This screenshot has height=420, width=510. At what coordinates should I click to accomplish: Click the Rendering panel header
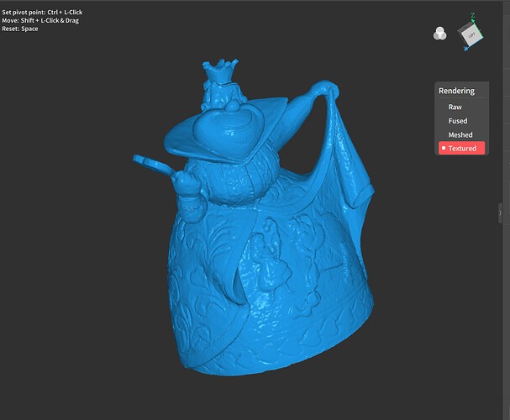457,91
